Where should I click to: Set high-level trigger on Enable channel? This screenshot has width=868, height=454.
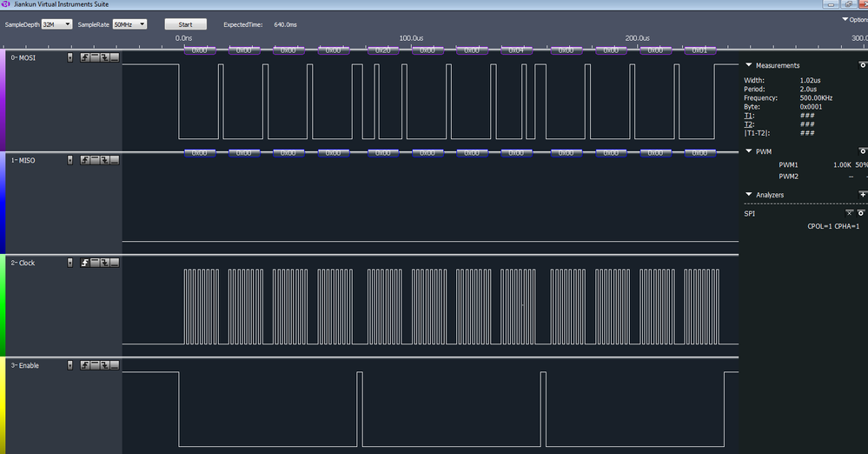pyautogui.click(x=95, y=365)
